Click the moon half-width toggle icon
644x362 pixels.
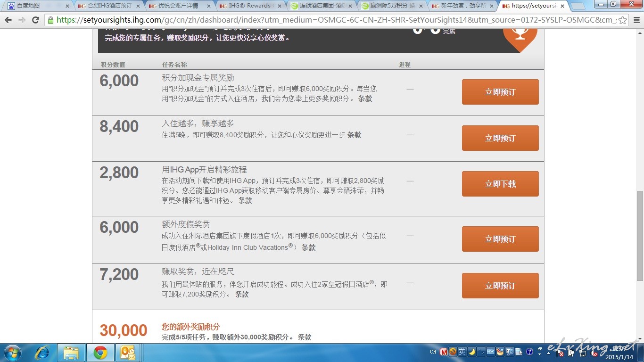point(471,352)
